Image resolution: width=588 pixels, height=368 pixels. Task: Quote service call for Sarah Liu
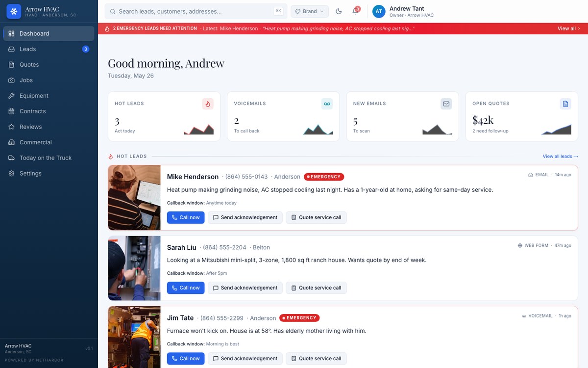316,288
